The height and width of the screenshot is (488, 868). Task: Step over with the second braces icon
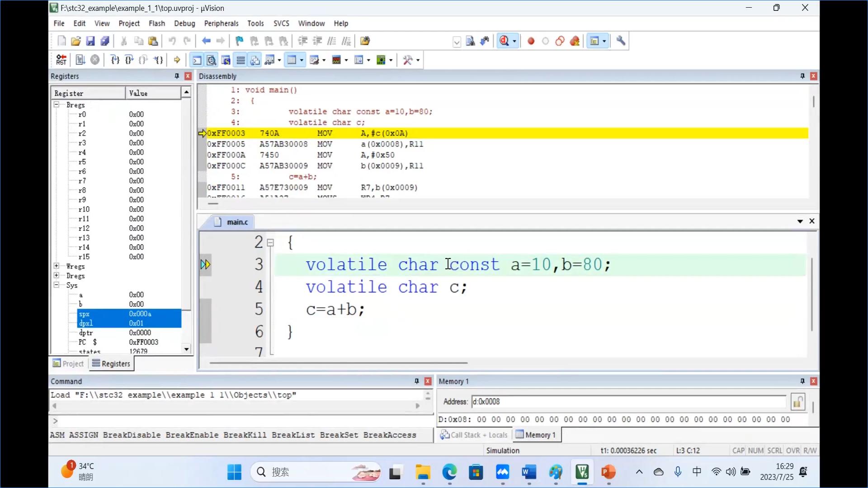[x=129, y=60]
